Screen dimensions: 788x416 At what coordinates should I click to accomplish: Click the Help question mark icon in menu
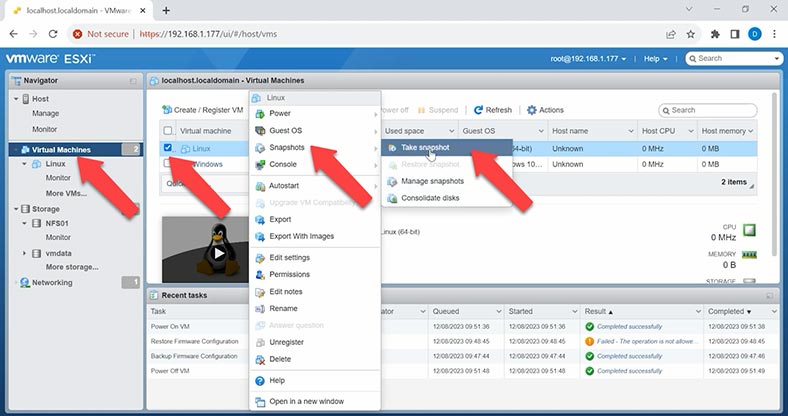(260, 381)
